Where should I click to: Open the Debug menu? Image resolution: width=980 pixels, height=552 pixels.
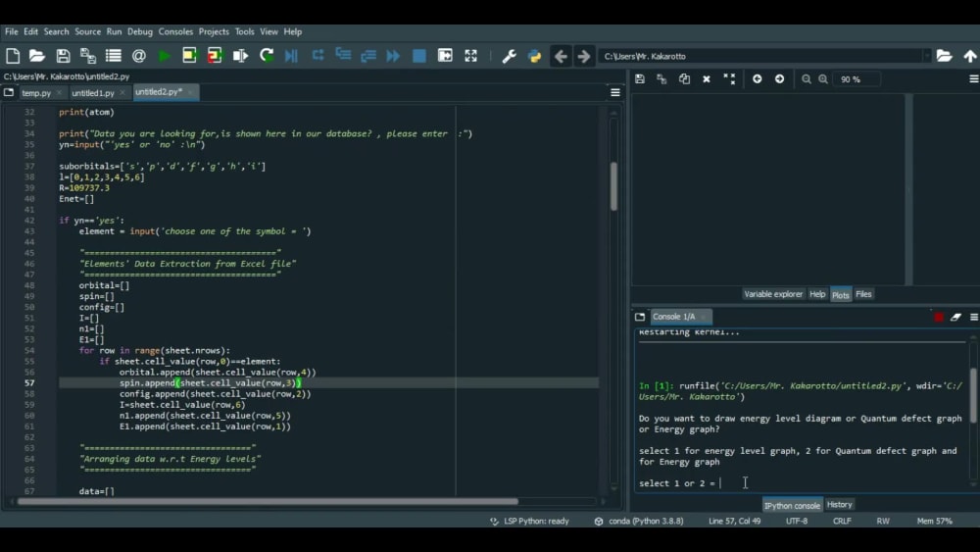tap(140, 31)
